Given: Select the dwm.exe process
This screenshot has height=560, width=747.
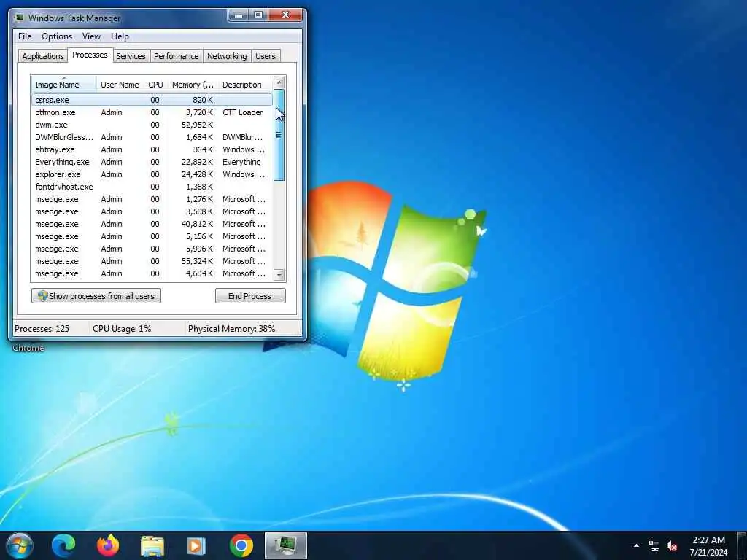Looking at the screenshot, I should coord(152,125).
